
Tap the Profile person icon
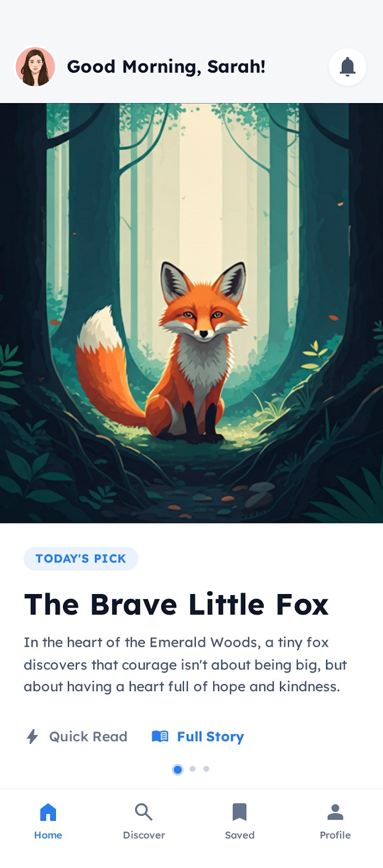pyautogui.click(x=335, y=812)
